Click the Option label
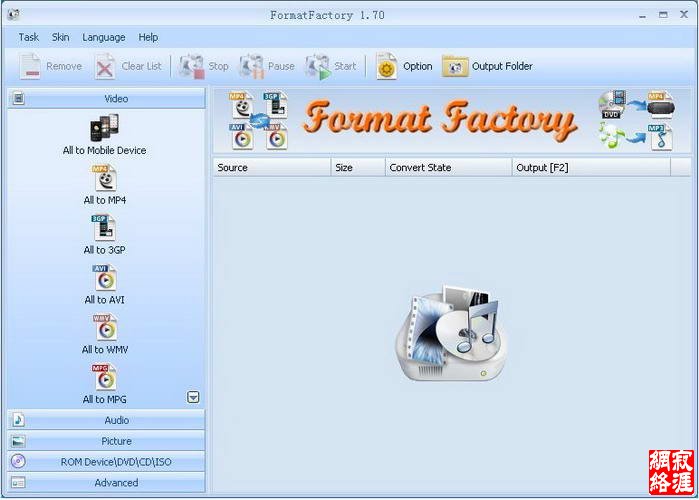This screenshot has width=699, height=500. click(418, 66)
